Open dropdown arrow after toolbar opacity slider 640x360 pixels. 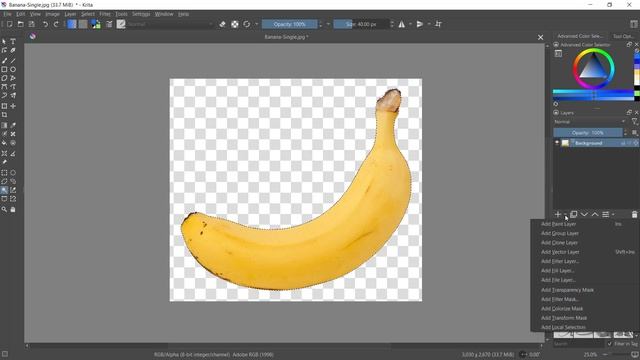coord(328,24)
